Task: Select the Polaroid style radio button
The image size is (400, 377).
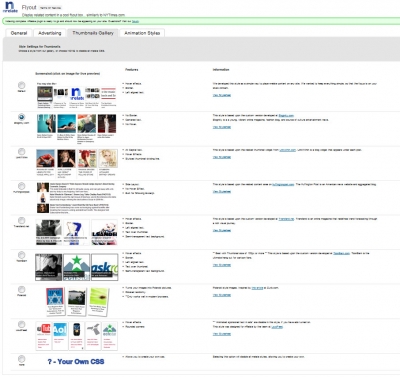Action: [x=21, y=289]
